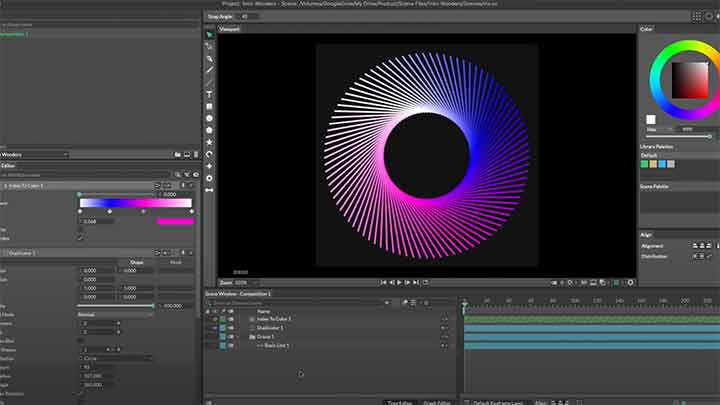The image size is (720, 405).
Task: Click the Duplicator opacity slider
Action: pos(115,306)
